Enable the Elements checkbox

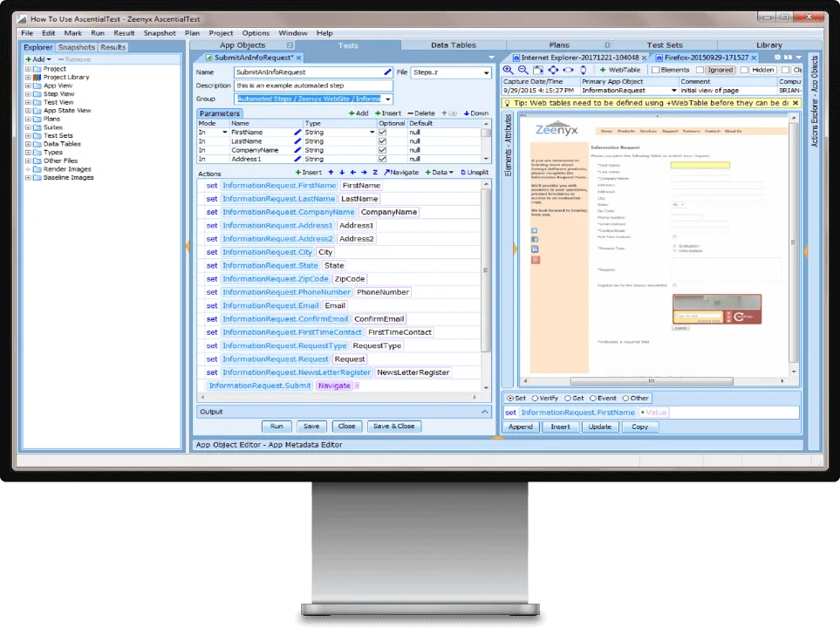tap(656, 70)
